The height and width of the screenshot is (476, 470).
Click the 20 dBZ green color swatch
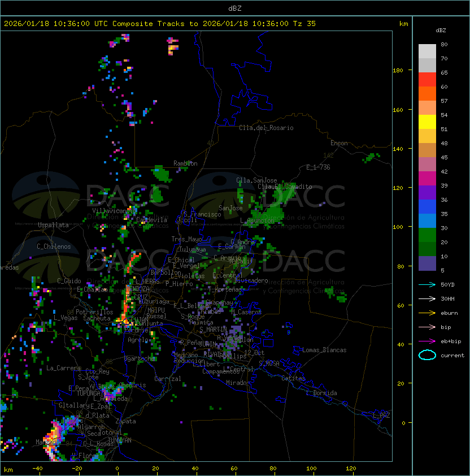[427, 249]
